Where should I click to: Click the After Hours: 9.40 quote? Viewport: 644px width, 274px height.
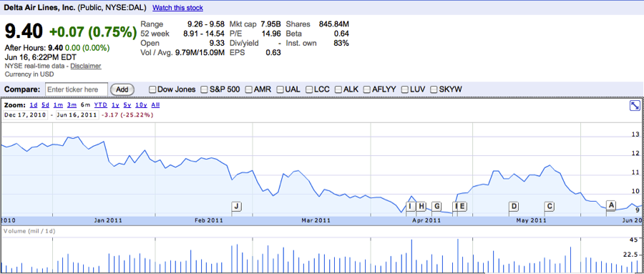tap(34, 48)
